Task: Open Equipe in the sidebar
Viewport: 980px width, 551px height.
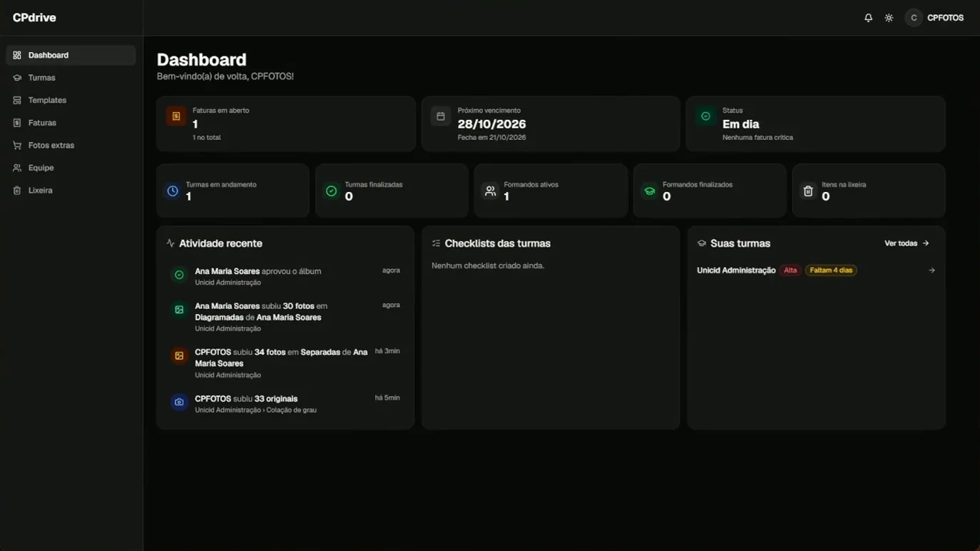Action: pyautogui.click(x=71, y=168)
